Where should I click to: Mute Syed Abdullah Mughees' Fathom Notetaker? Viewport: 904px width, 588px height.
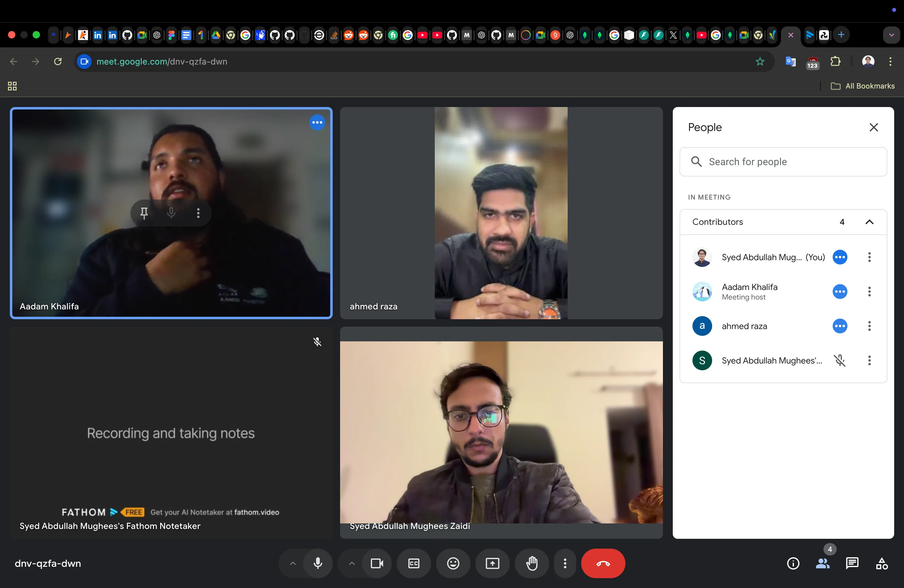point(841,360)
